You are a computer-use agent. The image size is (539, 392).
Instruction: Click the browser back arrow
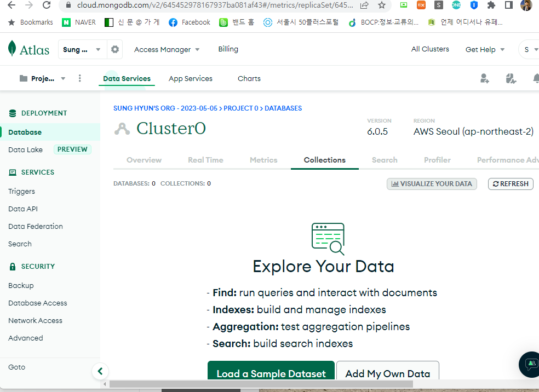pyautogui.click(x=12, y=5)
